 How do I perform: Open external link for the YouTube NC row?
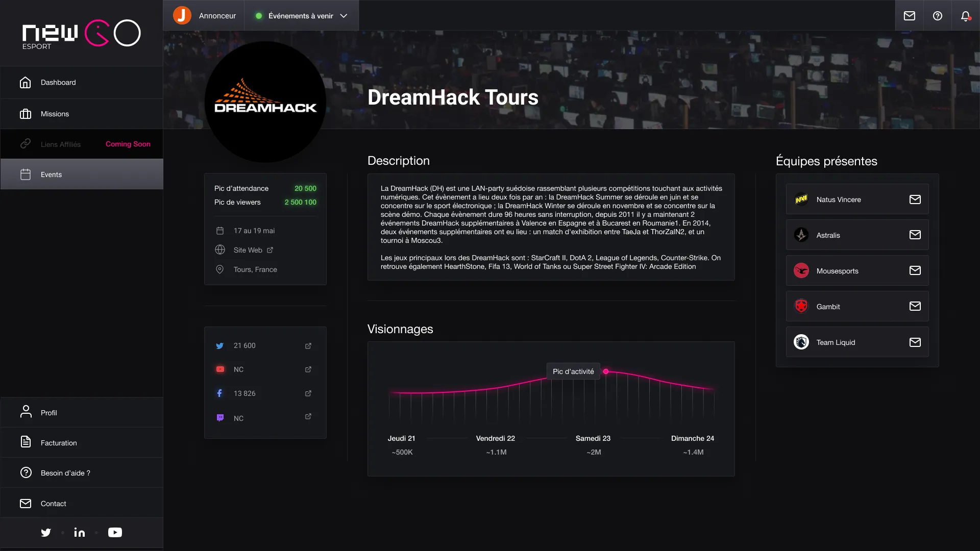click(308, 369)
